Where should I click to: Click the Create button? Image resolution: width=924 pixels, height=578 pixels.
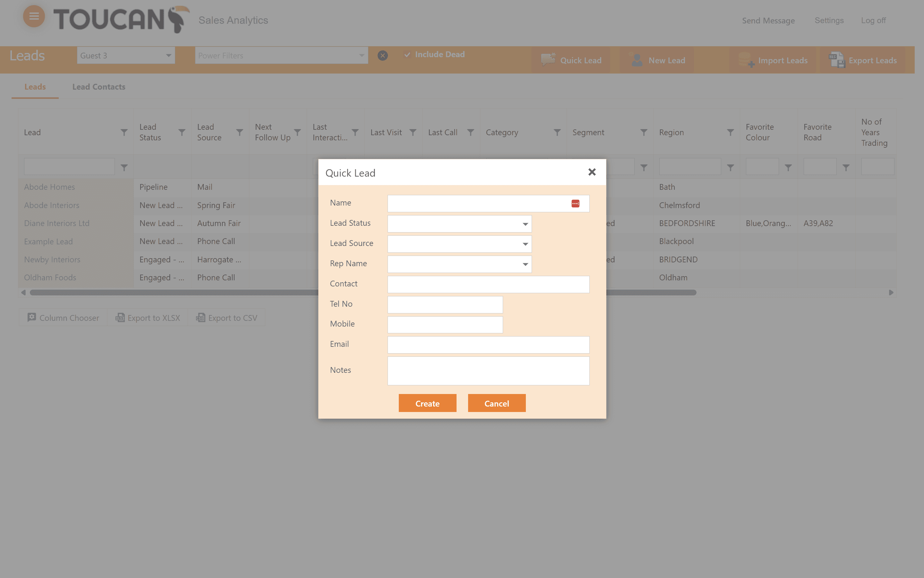click(x=427, y=403)
